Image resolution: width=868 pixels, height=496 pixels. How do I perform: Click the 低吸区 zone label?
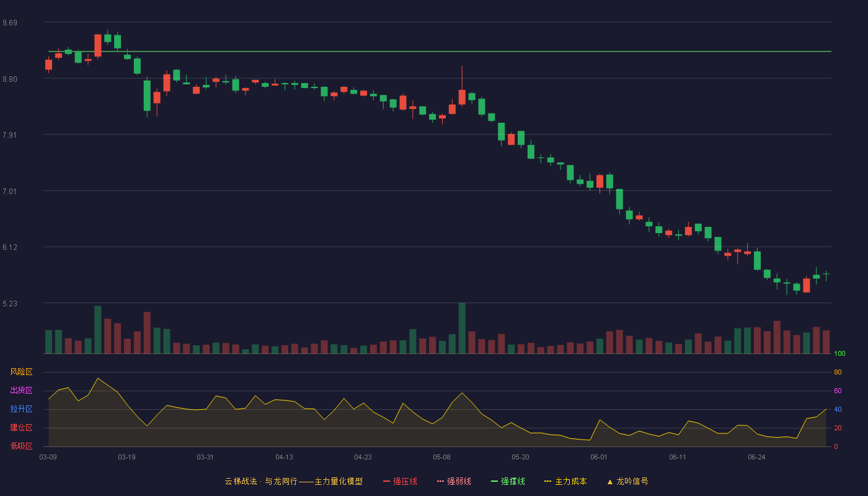click(21, 446)
